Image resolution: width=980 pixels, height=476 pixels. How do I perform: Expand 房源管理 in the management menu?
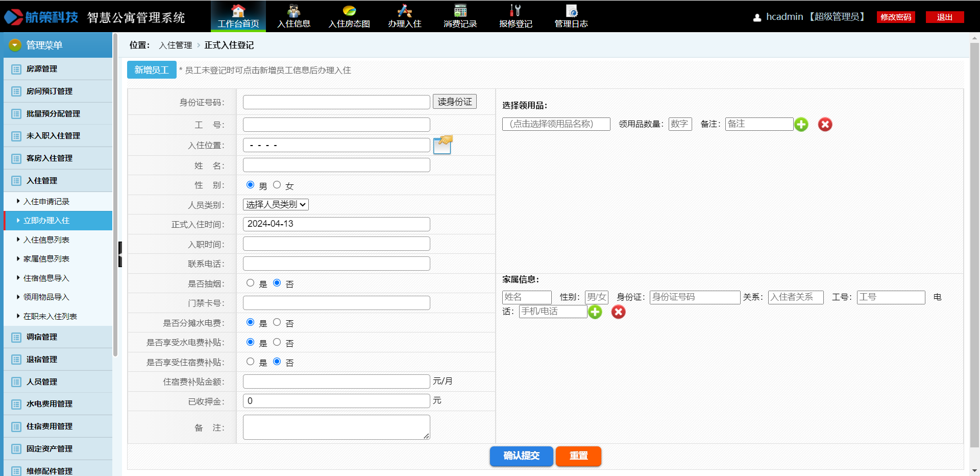[x=42, y=69]
